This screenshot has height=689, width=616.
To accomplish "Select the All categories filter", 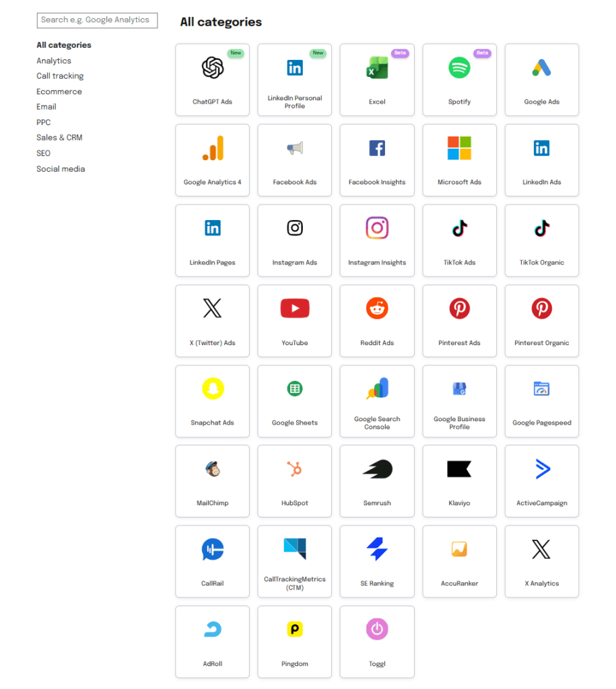I will point(64,45).
